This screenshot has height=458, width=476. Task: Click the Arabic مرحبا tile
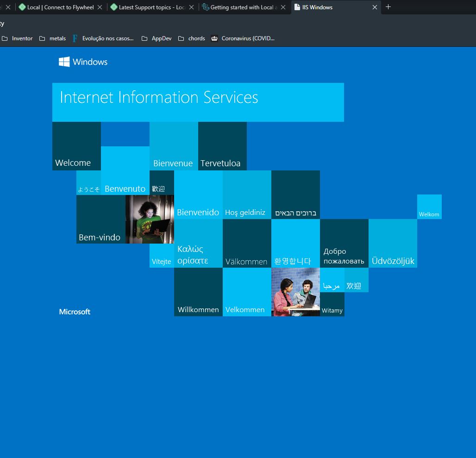(x=332, y=280)
